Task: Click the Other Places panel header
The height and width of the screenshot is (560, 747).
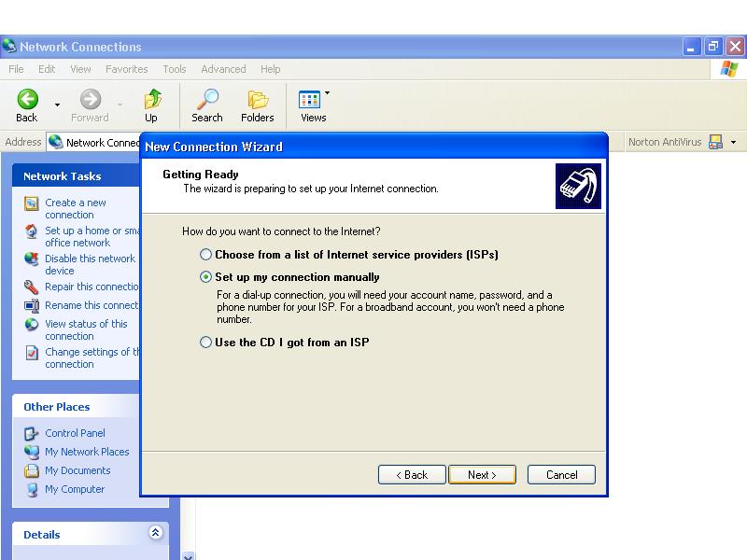Action: pos(77,407)
